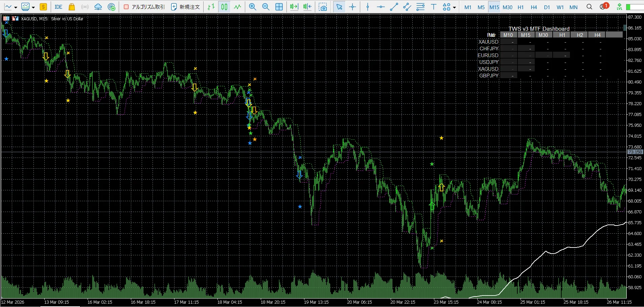Select the standard cursor arrow tool
The height and width of the screenshot is (307, 644).
[x=339, y=7]
